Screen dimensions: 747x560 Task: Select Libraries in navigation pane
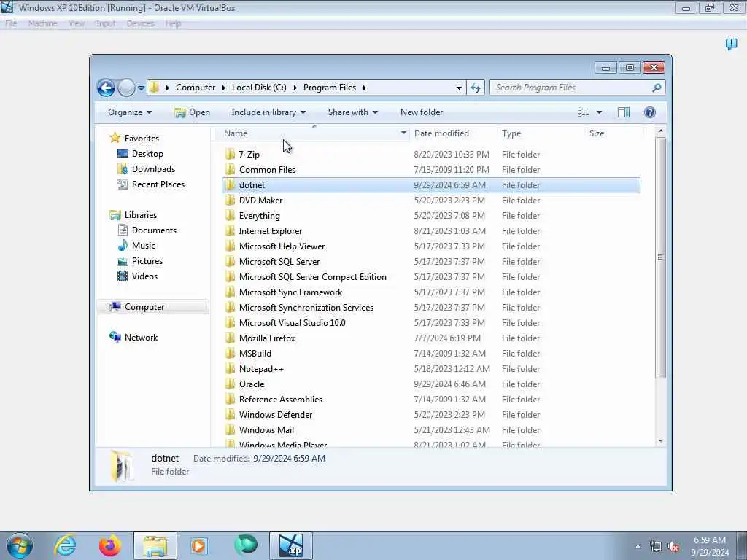[141, 215]
